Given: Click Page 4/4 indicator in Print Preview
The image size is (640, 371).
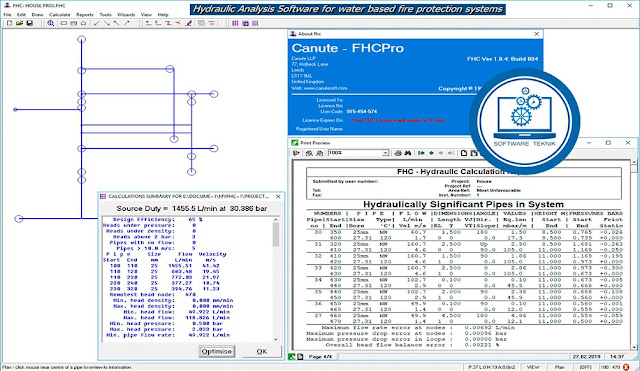Looking at the screenshot, I should click(320, 357).
